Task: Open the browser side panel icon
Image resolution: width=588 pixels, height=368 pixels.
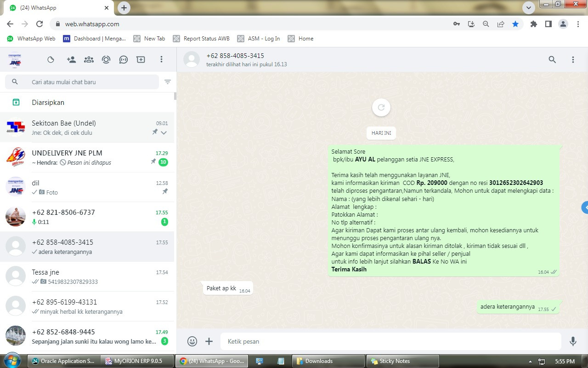Action: click(x=548, y=24)
